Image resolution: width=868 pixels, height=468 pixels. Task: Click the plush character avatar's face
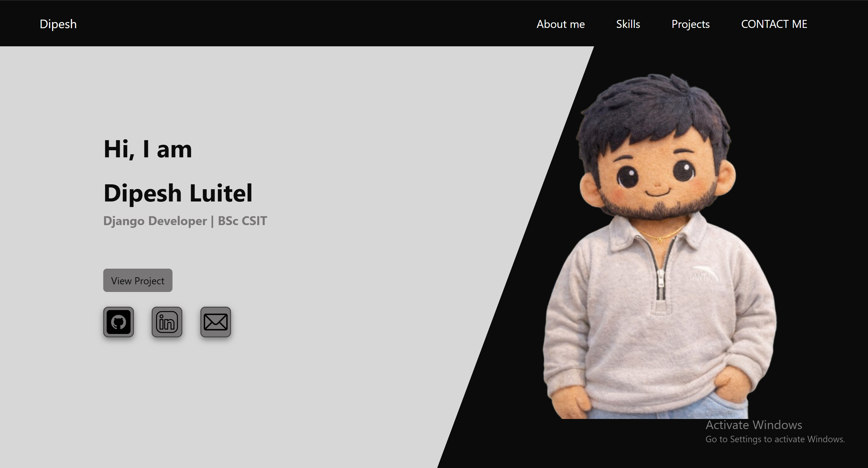click(657, 179)
